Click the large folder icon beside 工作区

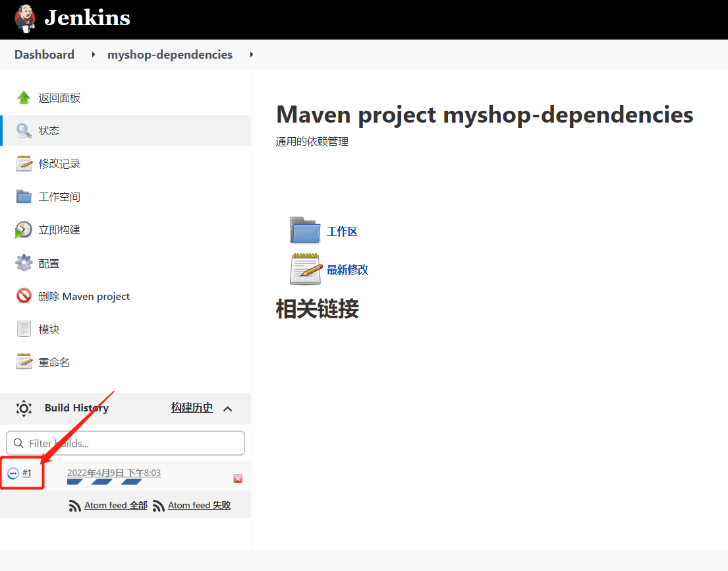click(305, 230)
